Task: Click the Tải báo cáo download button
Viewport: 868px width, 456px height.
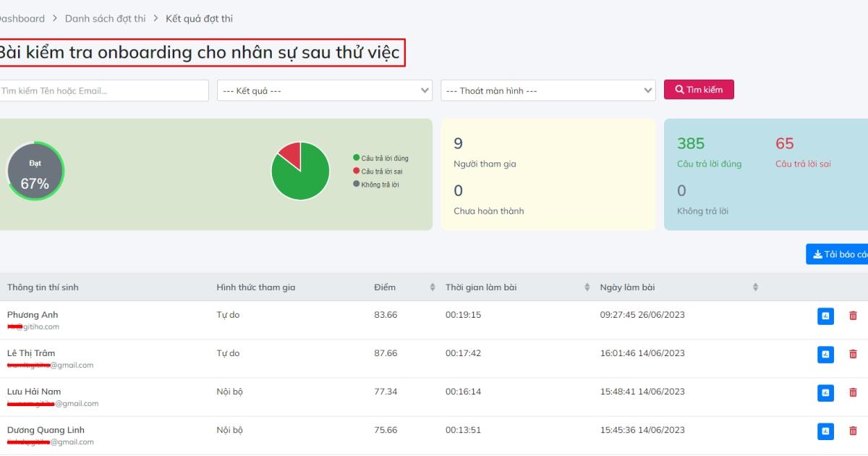Action: coord(837,254)
